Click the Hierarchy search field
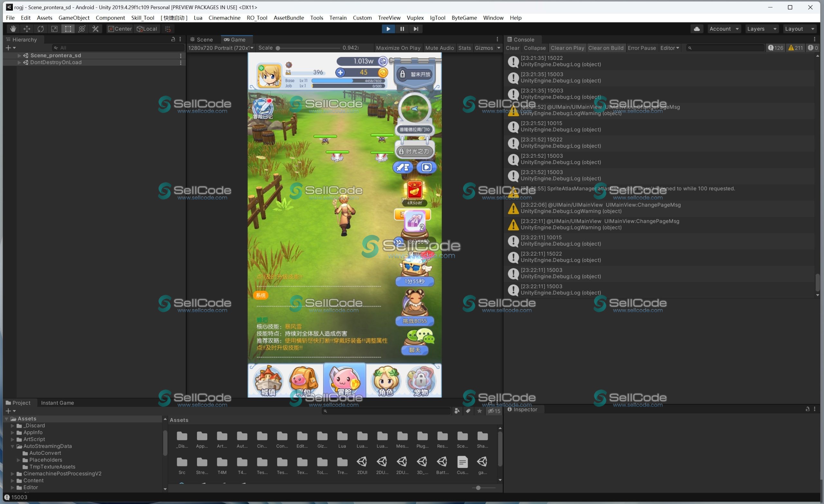The image size is (824, 504). click(118, 48)
